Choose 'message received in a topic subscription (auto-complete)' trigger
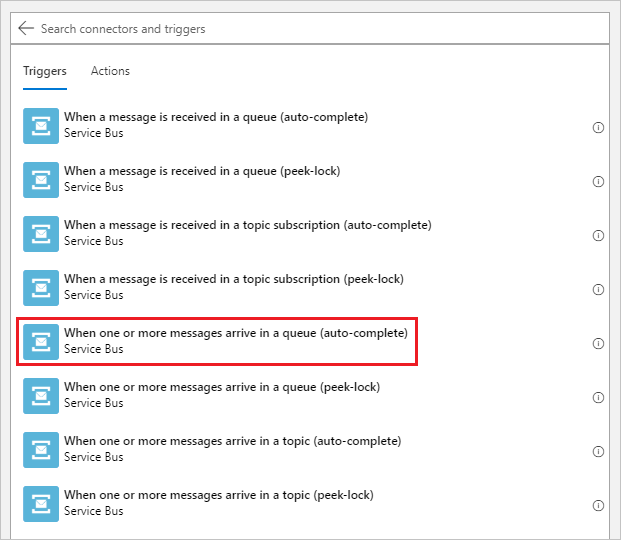 pos(247,225)
